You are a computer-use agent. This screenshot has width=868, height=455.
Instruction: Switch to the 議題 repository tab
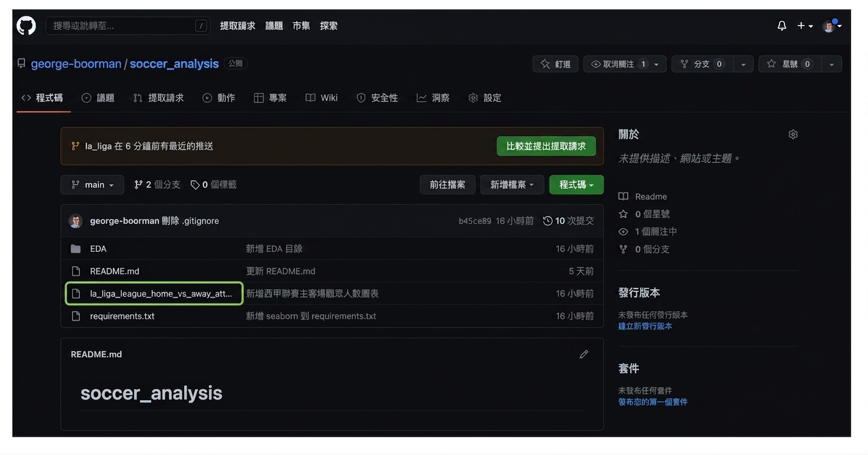click(98, 98)
